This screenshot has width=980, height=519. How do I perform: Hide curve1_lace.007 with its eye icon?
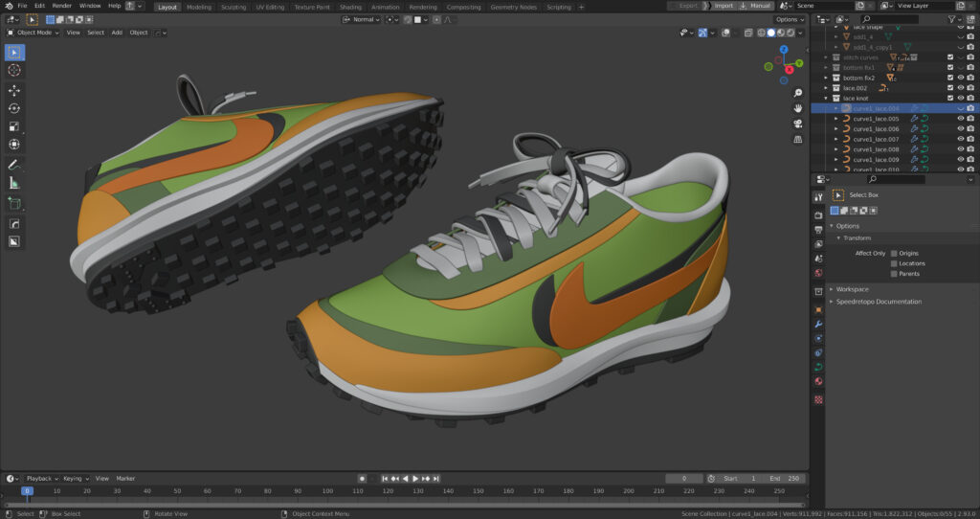[x=961, y=139]
